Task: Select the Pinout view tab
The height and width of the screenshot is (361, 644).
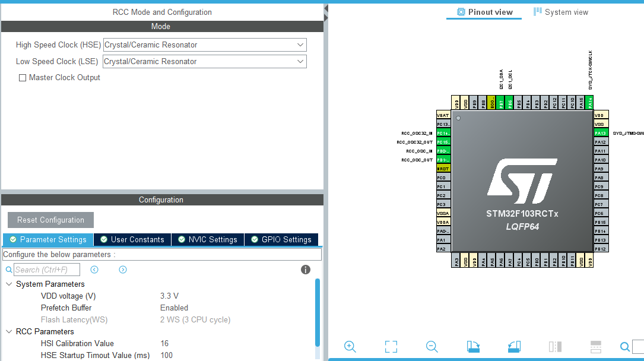Action: (x=484, y=12)
